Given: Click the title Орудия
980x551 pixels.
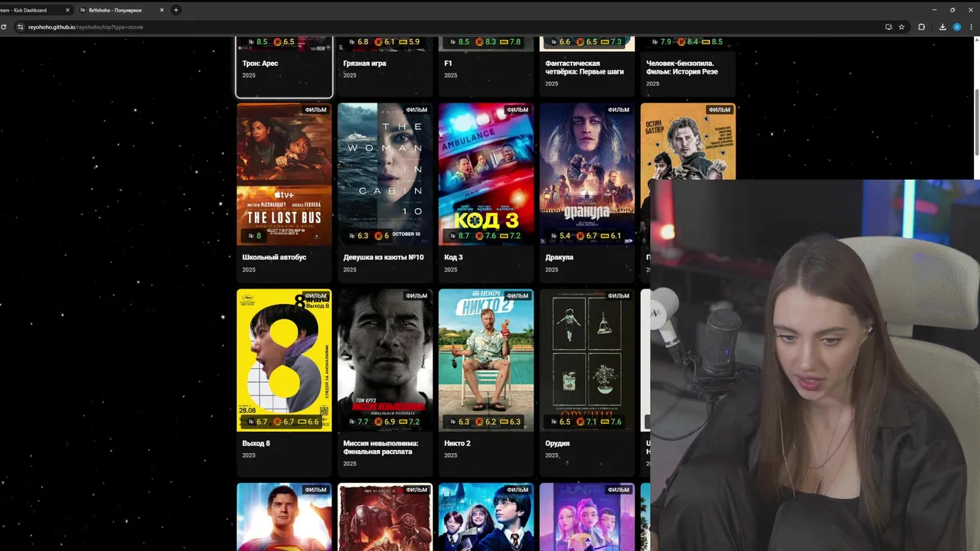Looking at the screenshot, I should click(557, 443).
